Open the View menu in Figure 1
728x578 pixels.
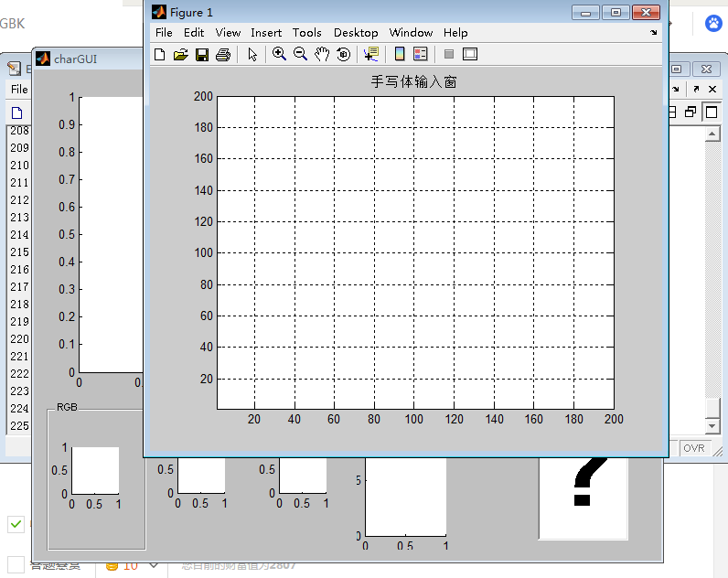click(x=228, y=33)
